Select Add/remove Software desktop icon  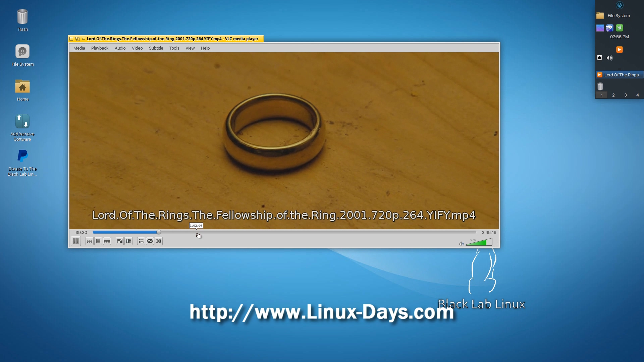coord(22,128)
